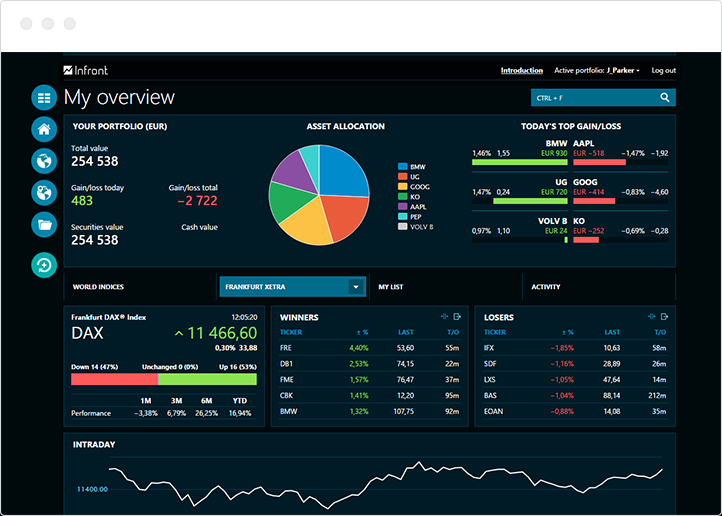Select the CBK row in Winners
Image resolution: width=722 pixels, height=516 pixels.
(370, 396)
